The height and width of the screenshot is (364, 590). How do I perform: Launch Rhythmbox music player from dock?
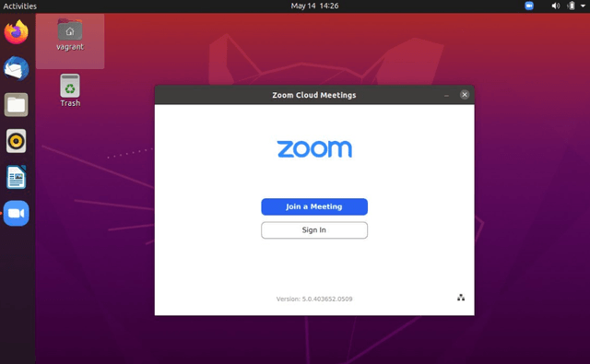[17, 141]
